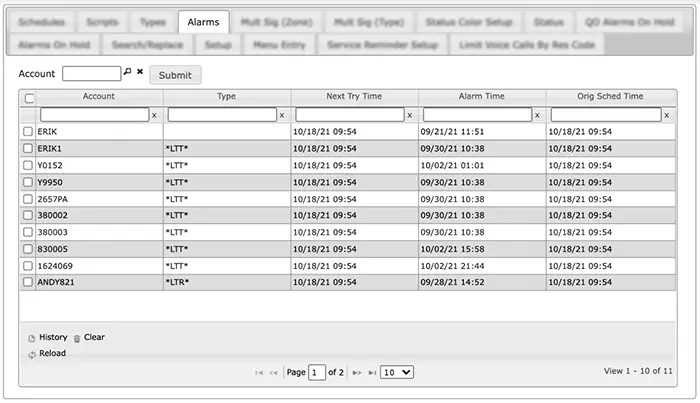Viewport: 700px width, 403px height.
Task: Click alarm time 09/21/21 11:51
Action: point(482,132)
